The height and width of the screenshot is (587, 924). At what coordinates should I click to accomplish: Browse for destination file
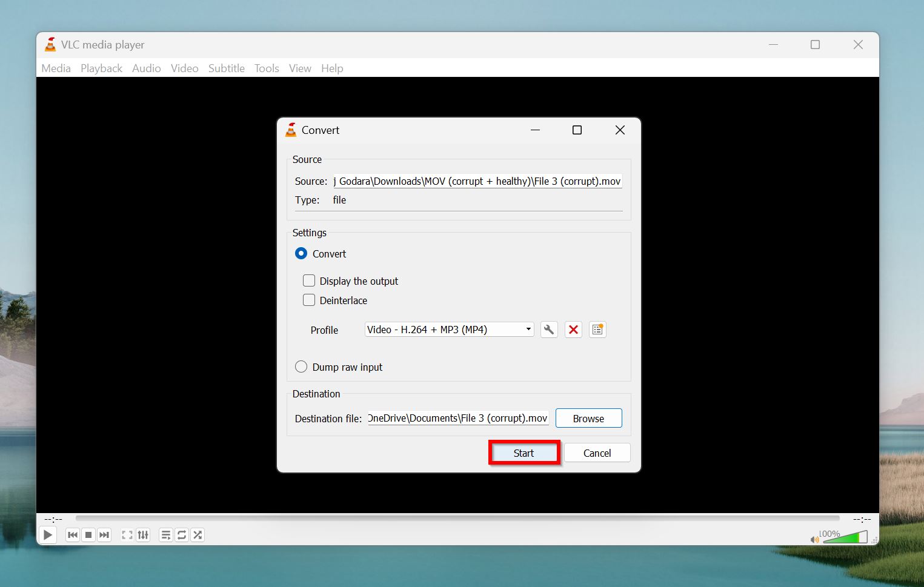click(x=588, y=419)
